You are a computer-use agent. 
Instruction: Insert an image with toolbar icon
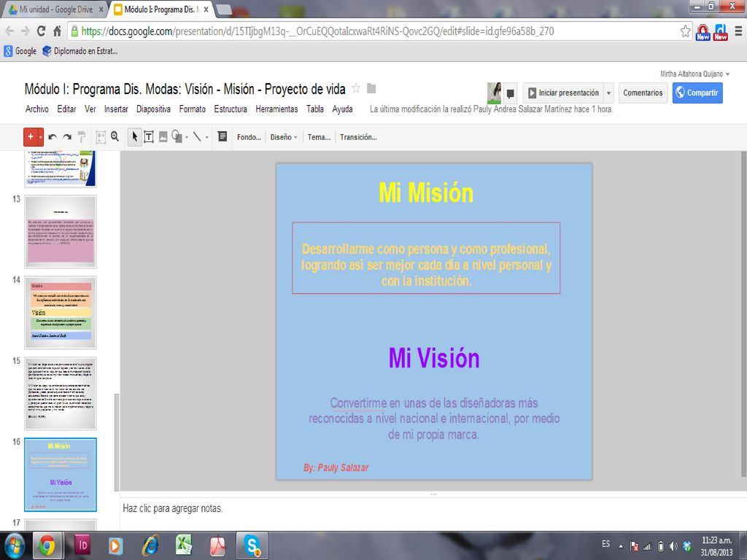point(163,137)
